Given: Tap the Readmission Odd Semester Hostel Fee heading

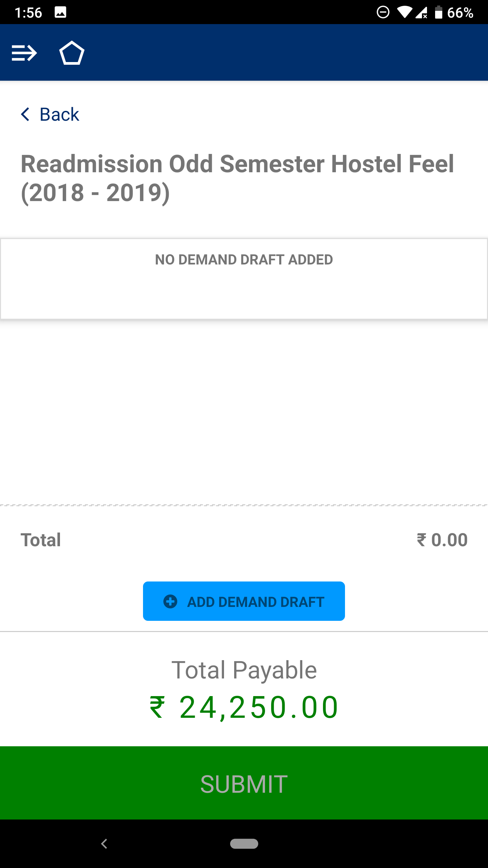Looking at the screenshot, I should 237,178.
